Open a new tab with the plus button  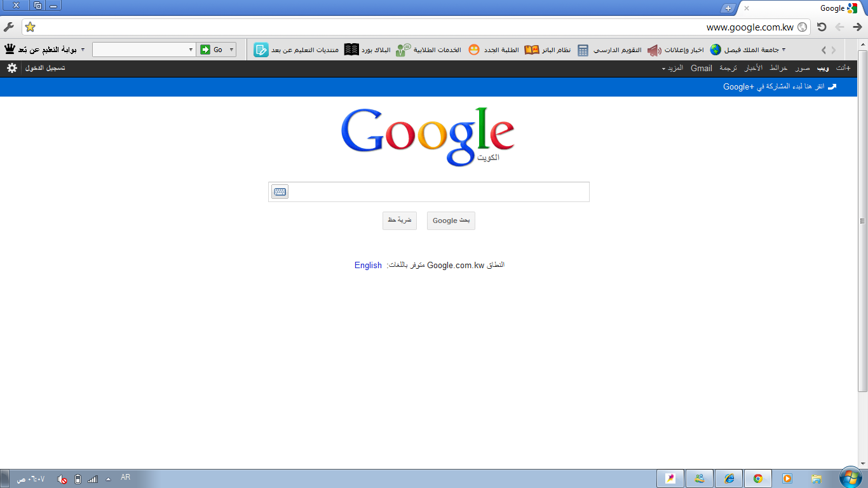tap(728, 8)
